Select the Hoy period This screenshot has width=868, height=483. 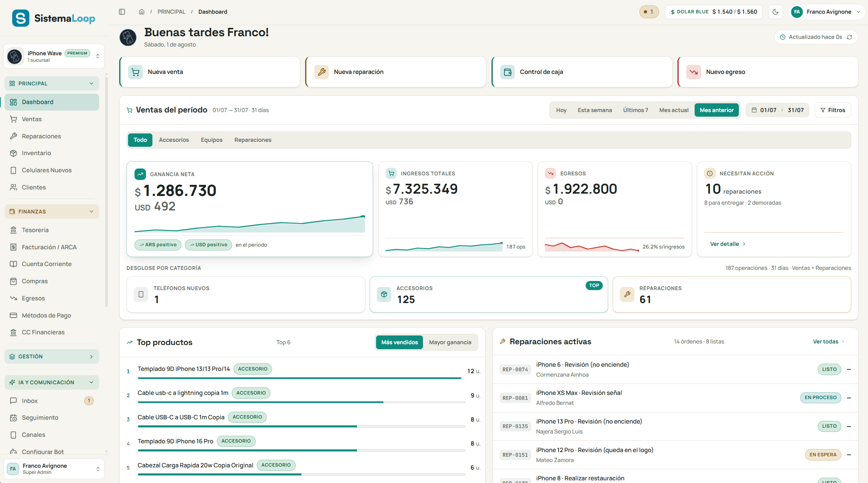coord(561,110)
